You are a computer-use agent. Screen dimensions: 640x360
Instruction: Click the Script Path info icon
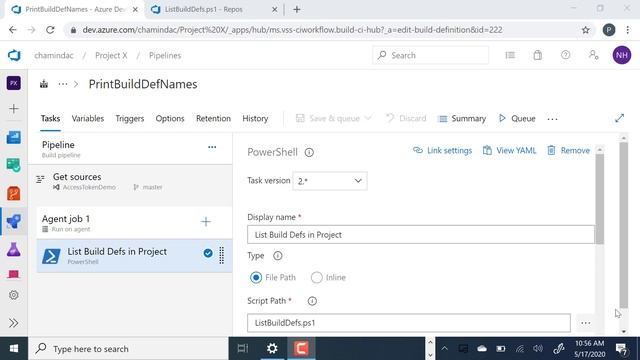click(x=312, y=301)
